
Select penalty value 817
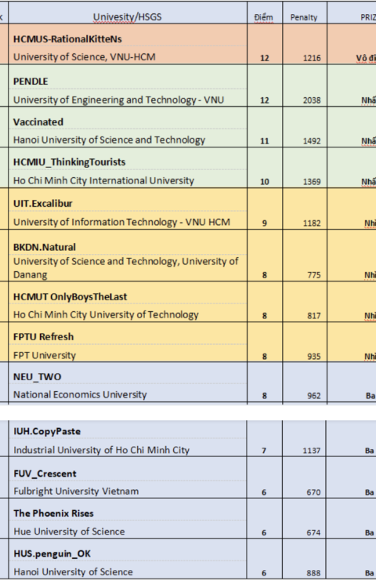point(314,316)
